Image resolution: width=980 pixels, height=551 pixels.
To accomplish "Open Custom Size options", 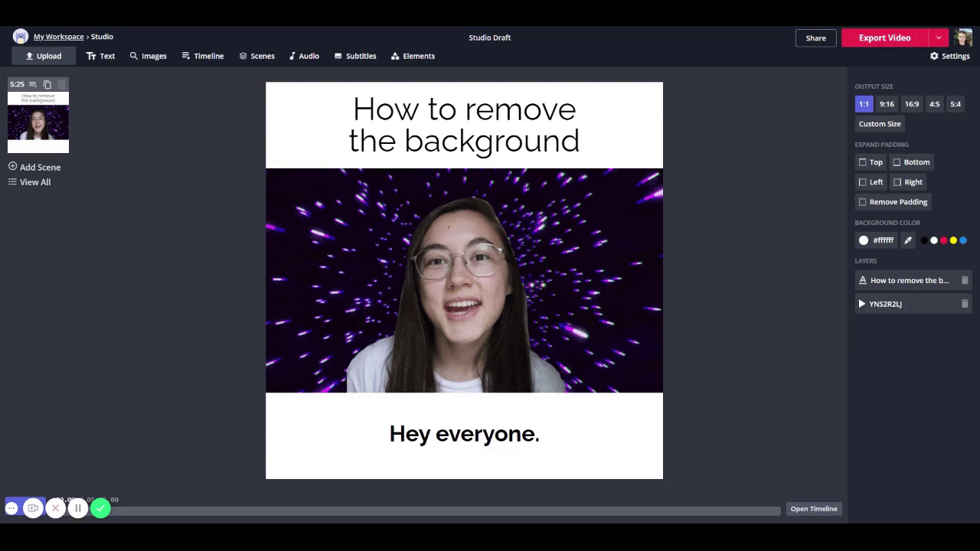I will click(880, 124).
